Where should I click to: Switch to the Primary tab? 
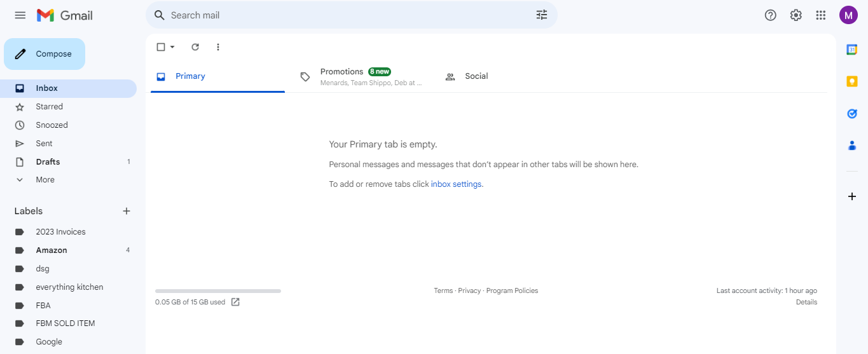click(x=217, y=76)
